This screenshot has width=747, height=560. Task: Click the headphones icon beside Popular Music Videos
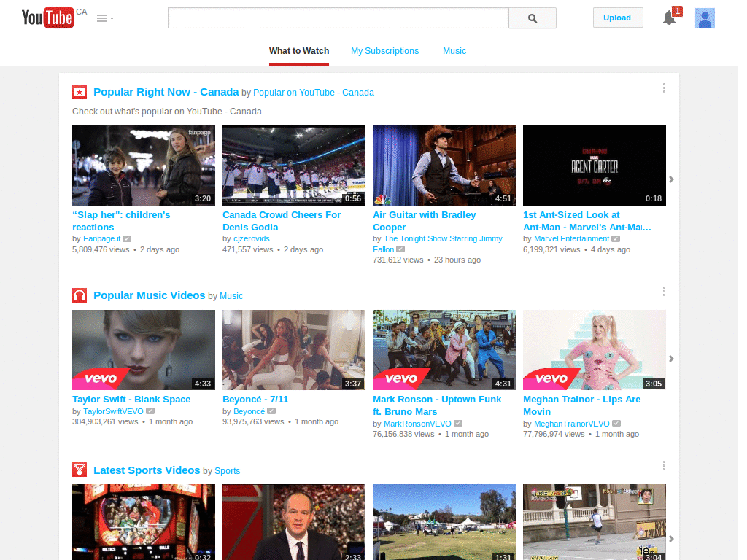coord(80,295)
